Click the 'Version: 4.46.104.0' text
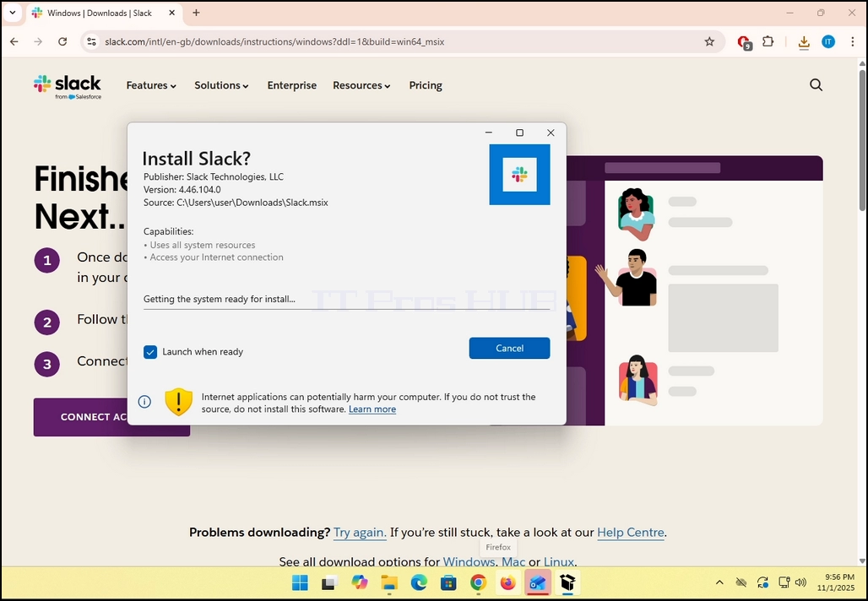 [x=182, y=190]
